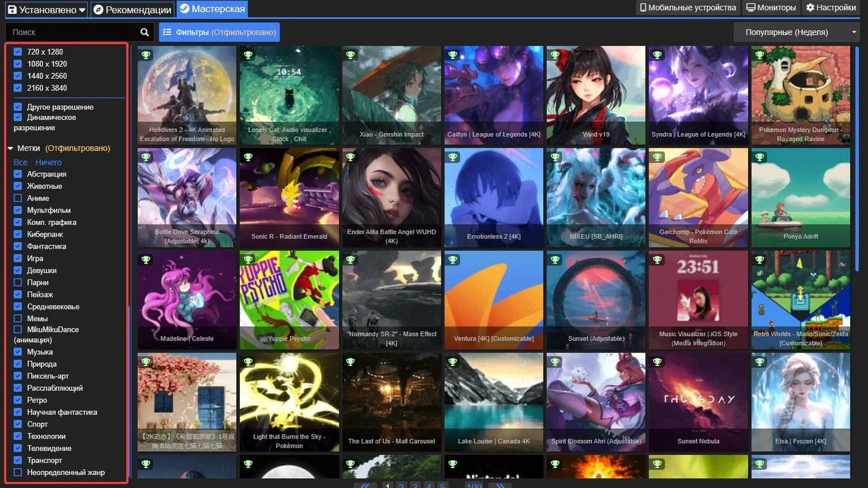Enable the Аниме tag checkbox
Screen dimensions: 868x488
[x=17, y=198]
